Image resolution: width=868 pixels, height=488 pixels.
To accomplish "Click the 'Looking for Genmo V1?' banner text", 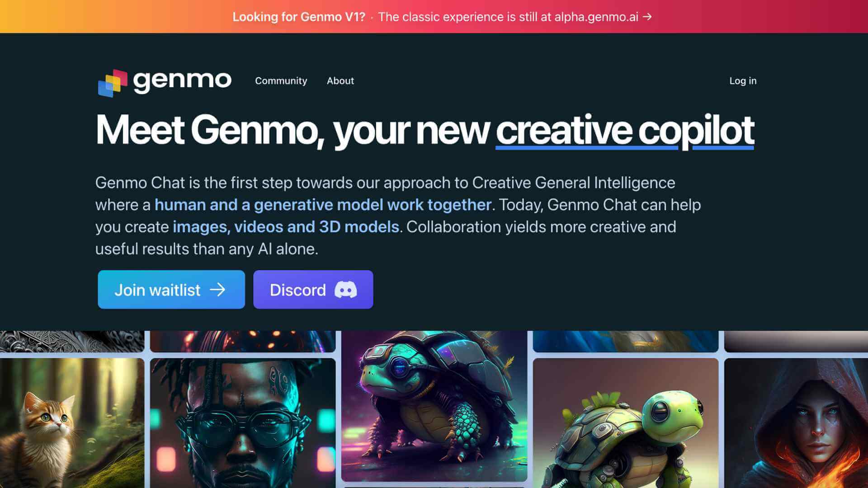I will (299, 17).
